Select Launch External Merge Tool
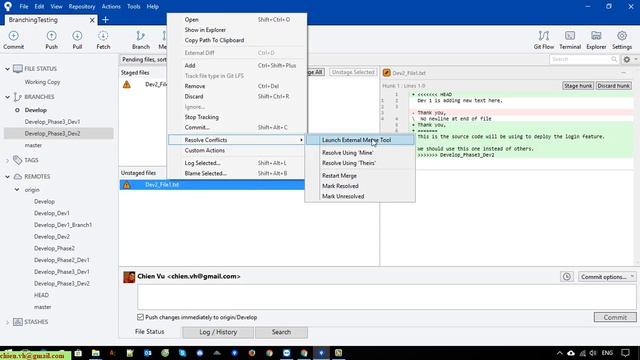The image size is (640, 360). (360, 140)
